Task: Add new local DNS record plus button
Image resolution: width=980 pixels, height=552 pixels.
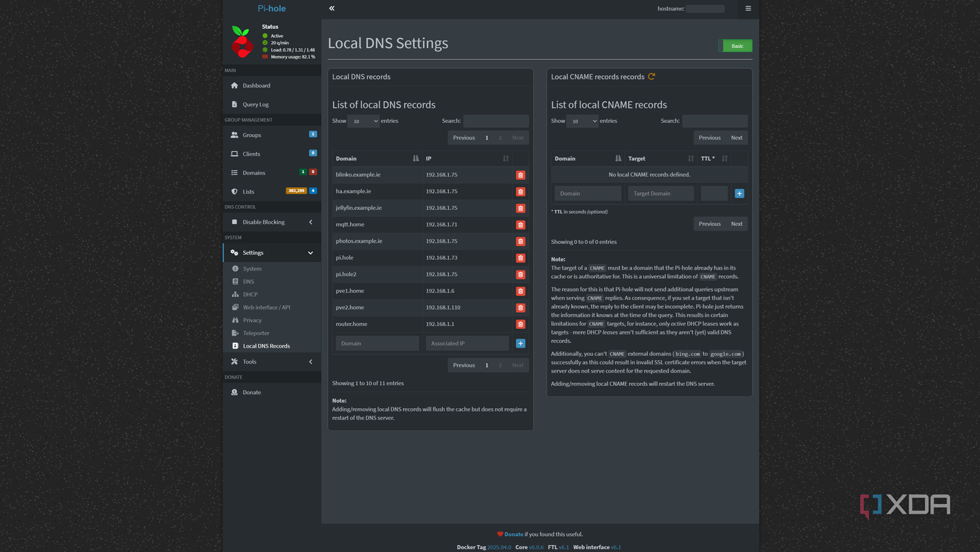Action: point(520,343)
